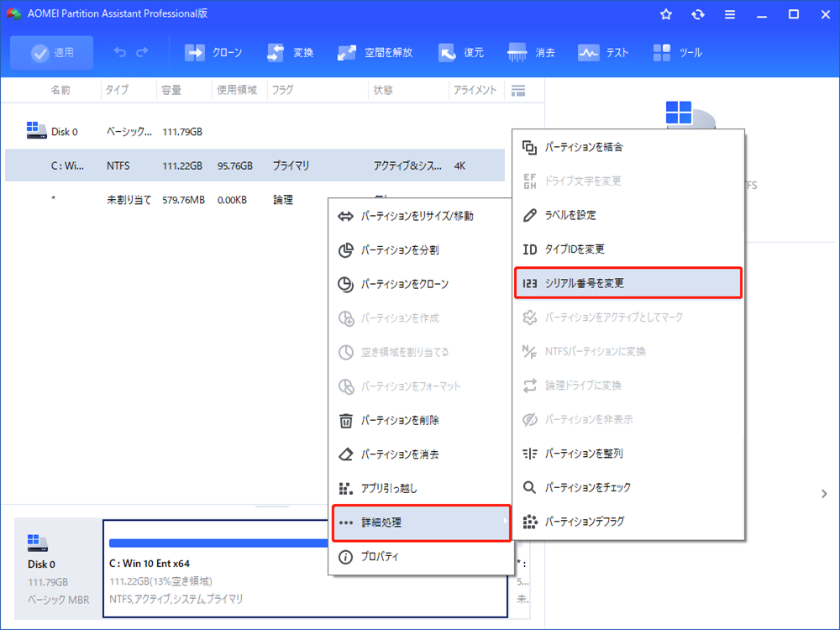
Task: Click the split partition pie icon
Action: [x=345, y=250]
